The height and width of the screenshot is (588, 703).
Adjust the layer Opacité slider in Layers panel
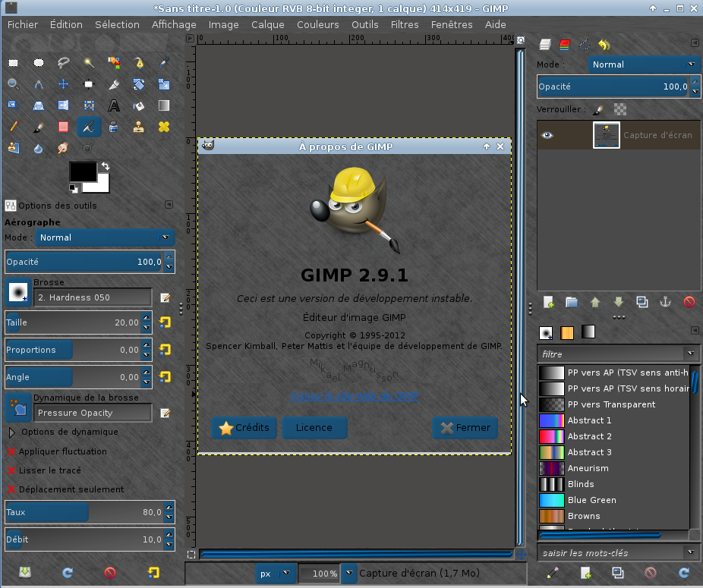(x=613, y=86)
